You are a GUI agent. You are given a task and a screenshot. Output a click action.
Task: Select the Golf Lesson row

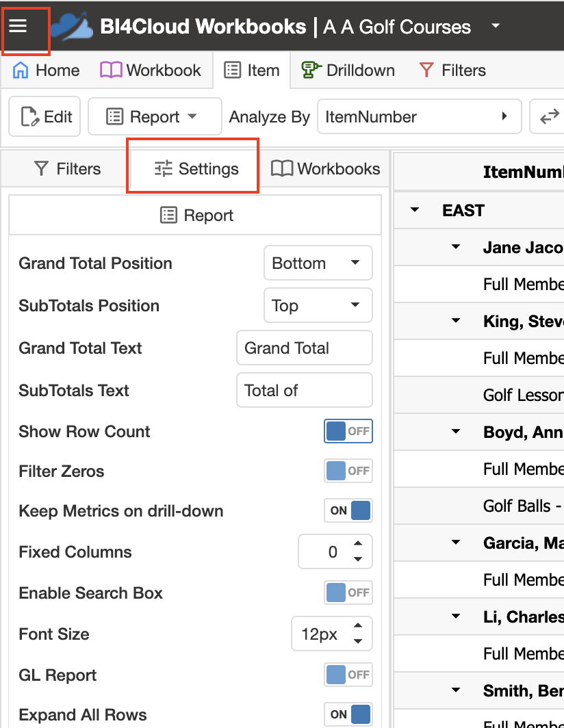tap(479, 395)
